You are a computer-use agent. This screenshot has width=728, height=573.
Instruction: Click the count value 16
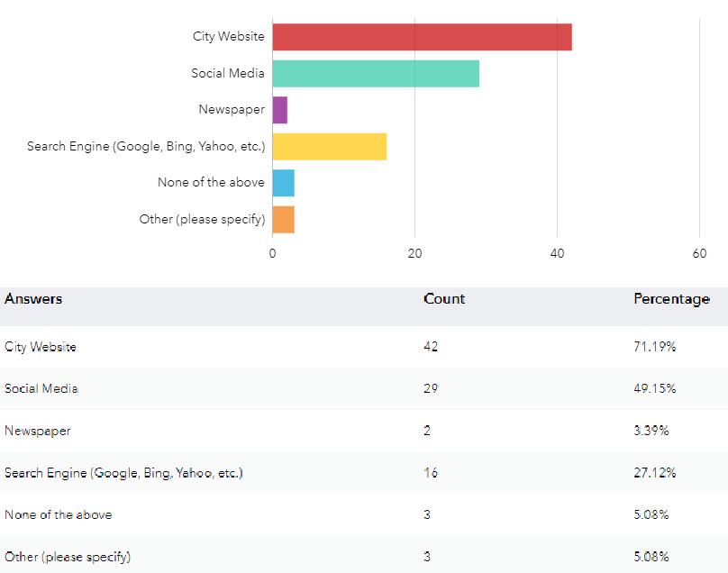tap(431, 473)
